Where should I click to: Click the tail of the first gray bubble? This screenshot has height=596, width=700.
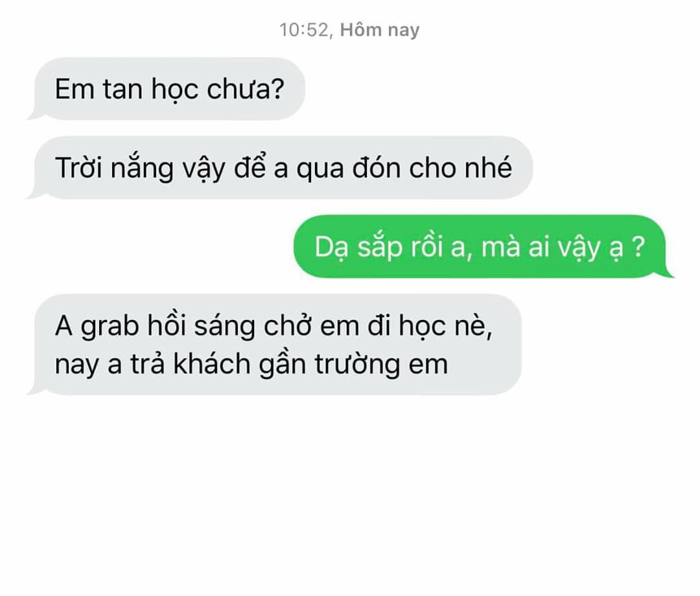(x=33, y=115)
